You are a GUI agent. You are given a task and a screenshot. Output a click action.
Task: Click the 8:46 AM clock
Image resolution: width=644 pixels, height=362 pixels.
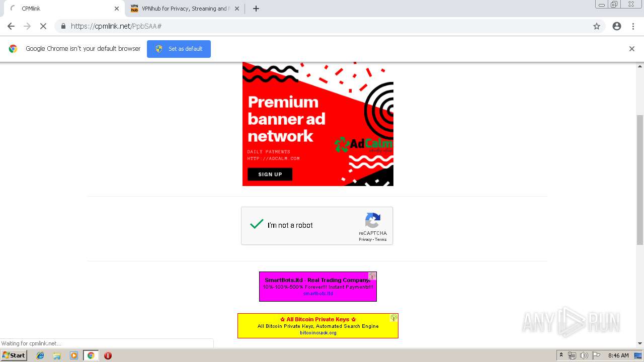tap(618, 355)
